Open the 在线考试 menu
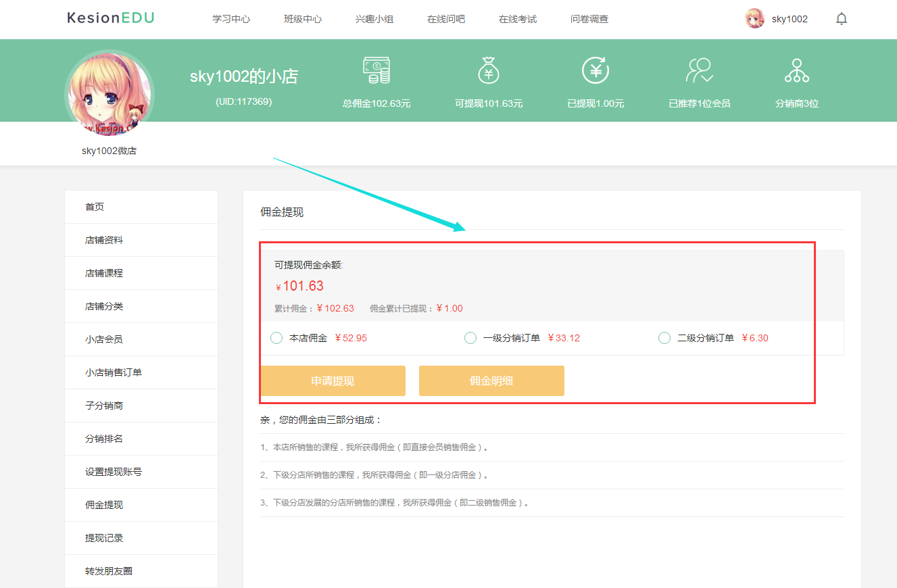 pos(518,19)
